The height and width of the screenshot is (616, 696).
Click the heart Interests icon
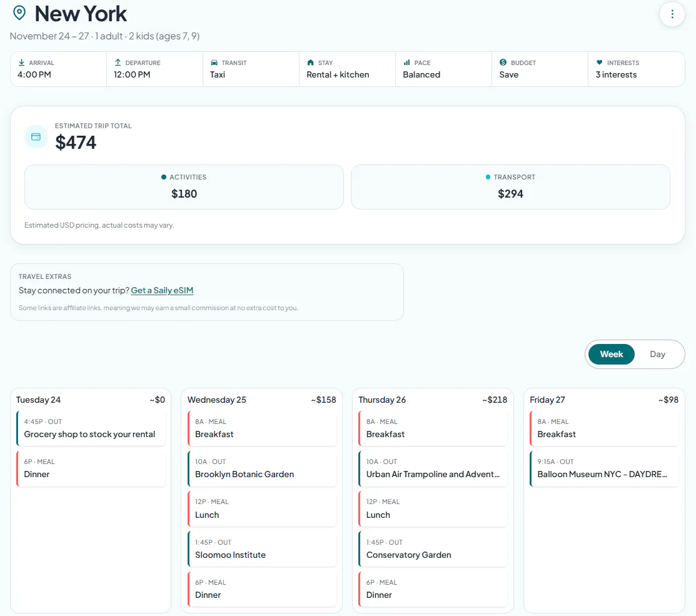point(599,63)
